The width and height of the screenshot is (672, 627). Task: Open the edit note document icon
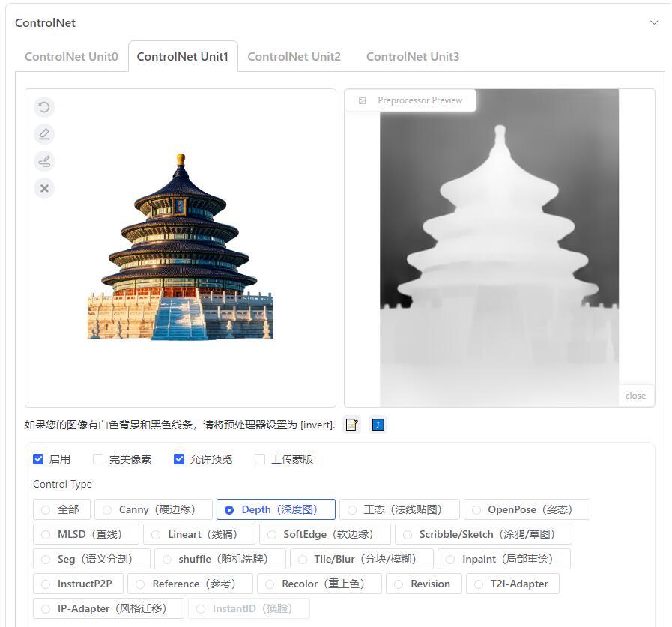(x=351, y=424)
